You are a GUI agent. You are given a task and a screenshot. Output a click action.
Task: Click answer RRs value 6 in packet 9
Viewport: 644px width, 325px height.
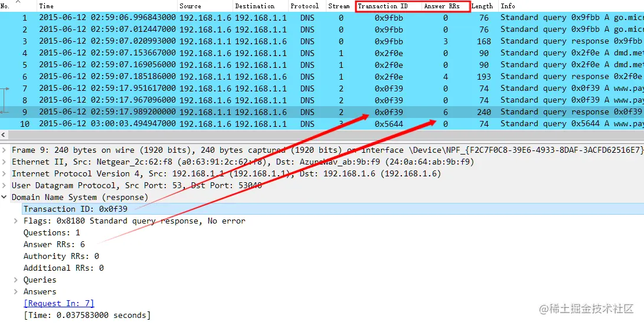point(446,112)
